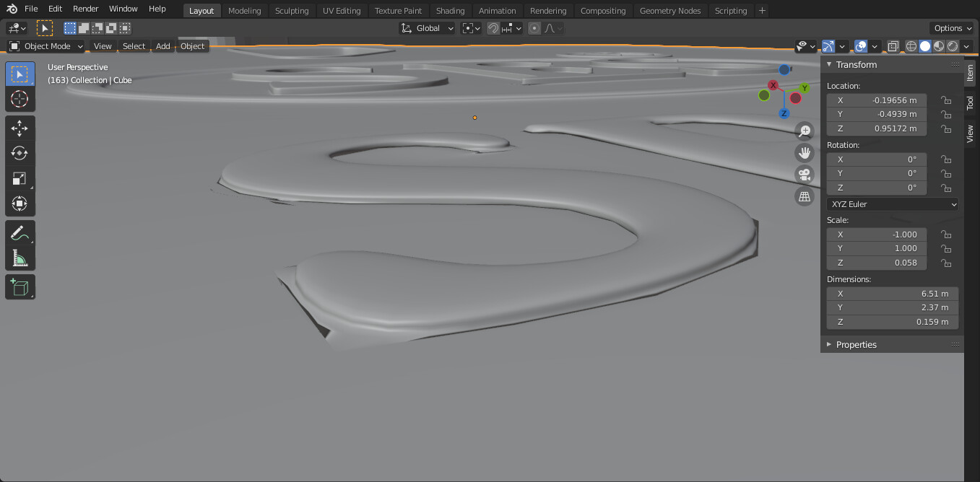This screenshot has height=482, width=980.
Task: Select the Add Cube tool
Action: point(19,287)
